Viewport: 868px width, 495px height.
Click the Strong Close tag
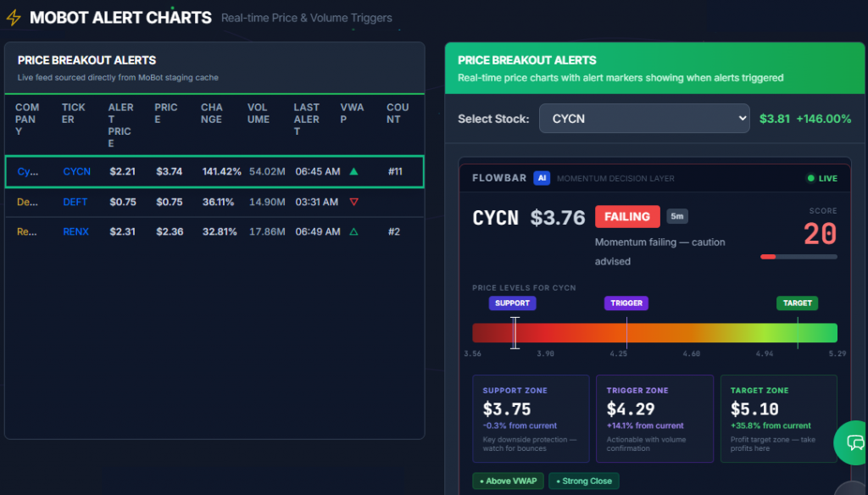point(584,481)
